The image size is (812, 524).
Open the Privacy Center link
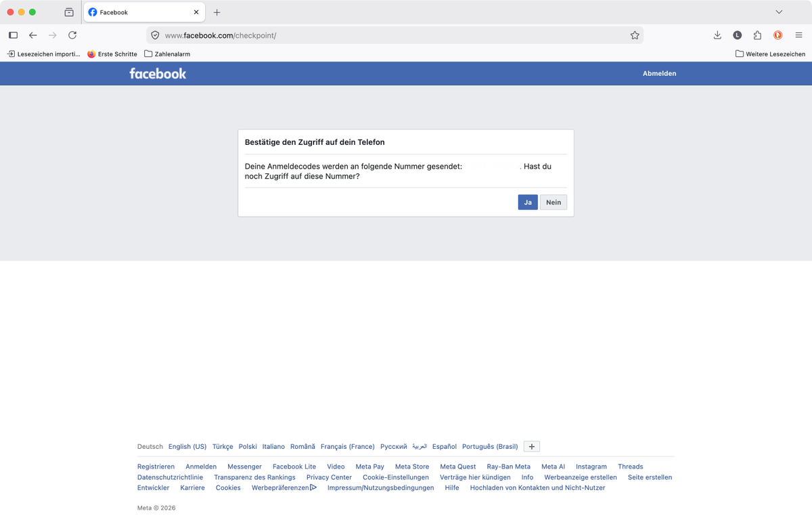[329, 477]
